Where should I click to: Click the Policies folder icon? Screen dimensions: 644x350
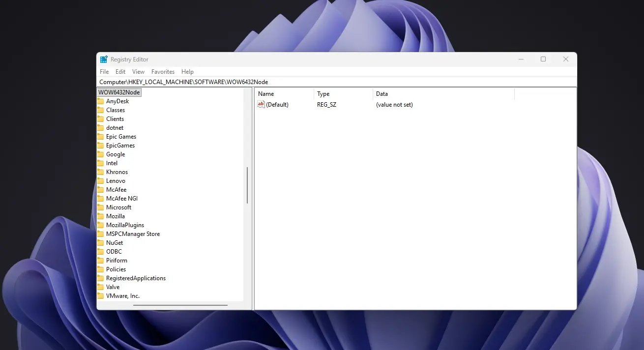click(100, 269)
